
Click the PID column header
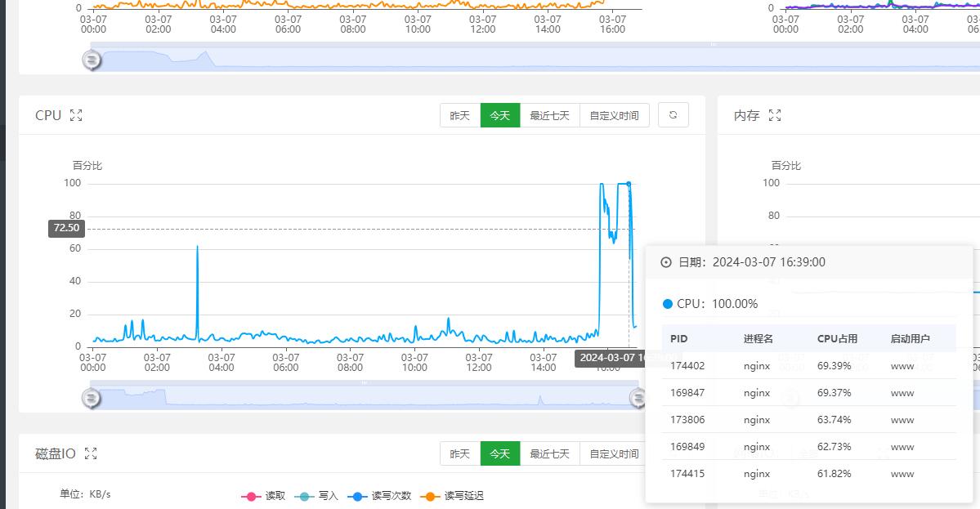[678, 339]
